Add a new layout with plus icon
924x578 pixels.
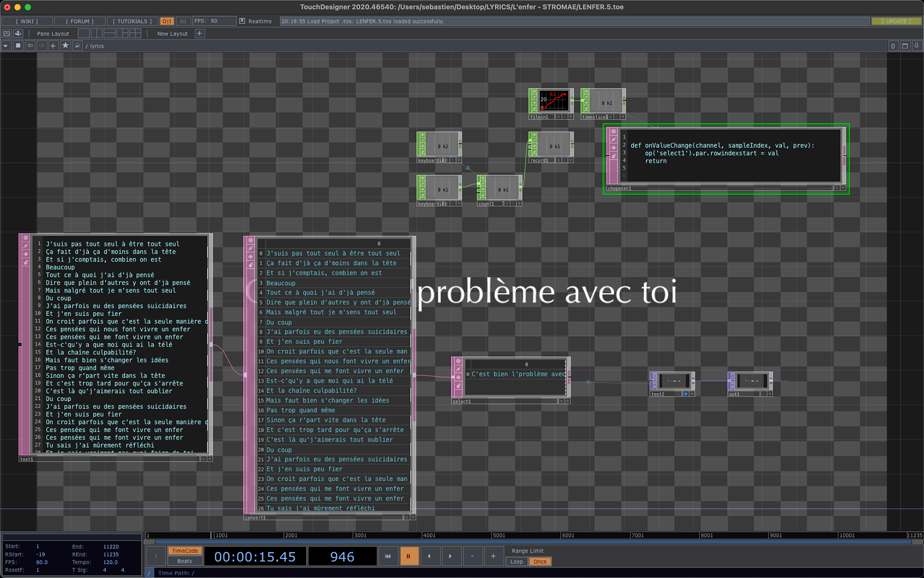pos(200,33)
